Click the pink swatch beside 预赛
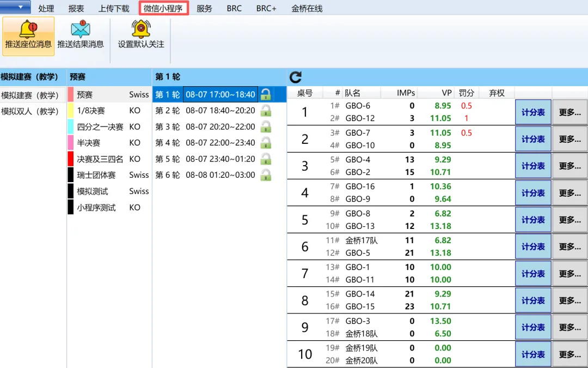The width and height of the screenshot is (588, 368). pos(70,95)
